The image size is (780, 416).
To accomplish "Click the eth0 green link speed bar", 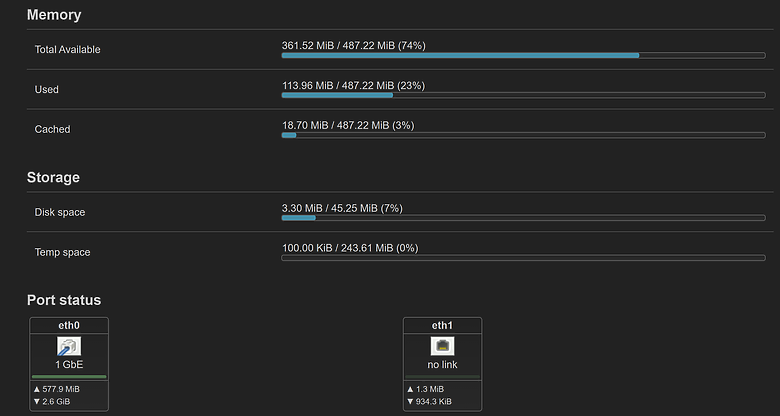I will 69,377.
